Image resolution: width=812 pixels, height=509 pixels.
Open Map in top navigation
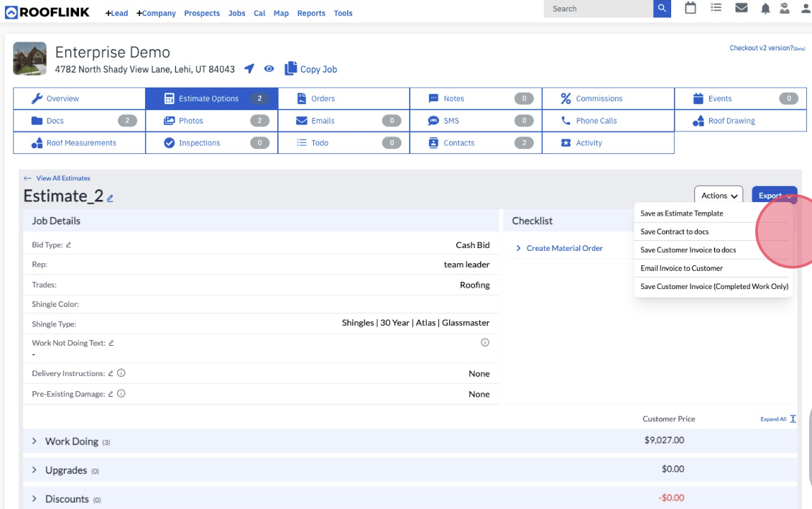coord(281,13)
